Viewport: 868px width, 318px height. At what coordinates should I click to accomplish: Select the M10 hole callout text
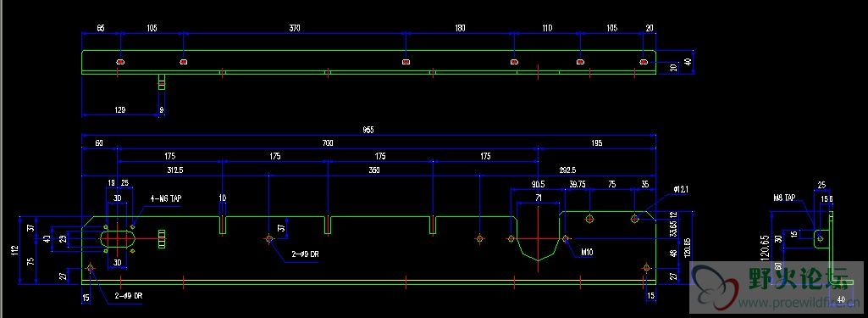[587, 252]
